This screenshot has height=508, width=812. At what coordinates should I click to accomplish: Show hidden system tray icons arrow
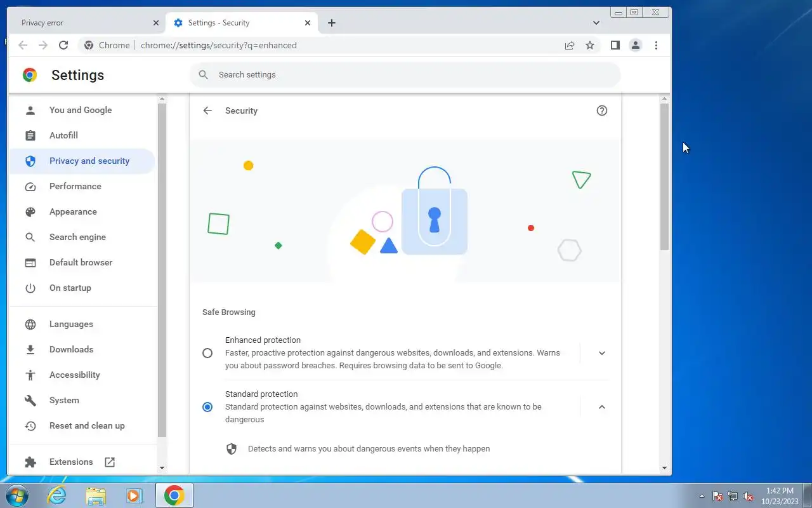(x=702, y=496)
